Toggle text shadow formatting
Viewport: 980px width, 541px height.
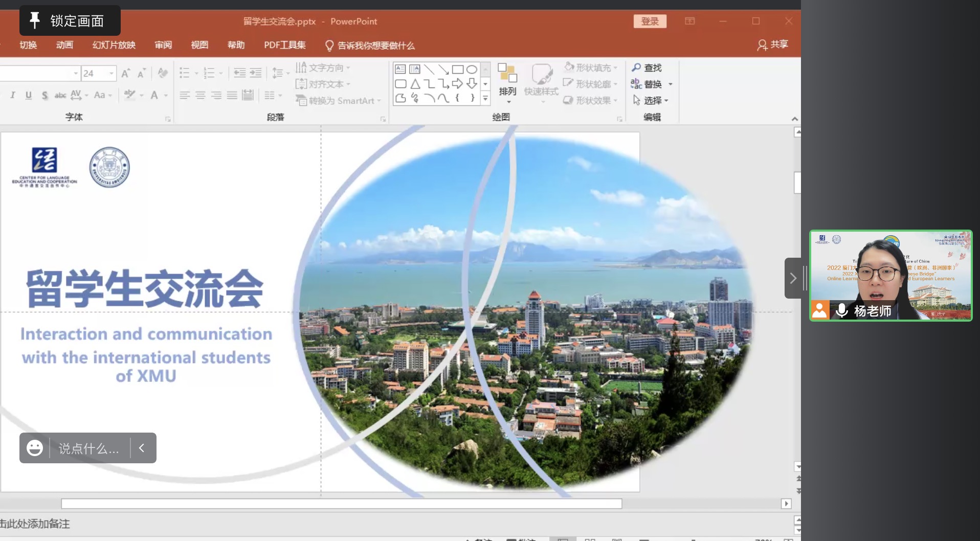click(x=45, y=95)
